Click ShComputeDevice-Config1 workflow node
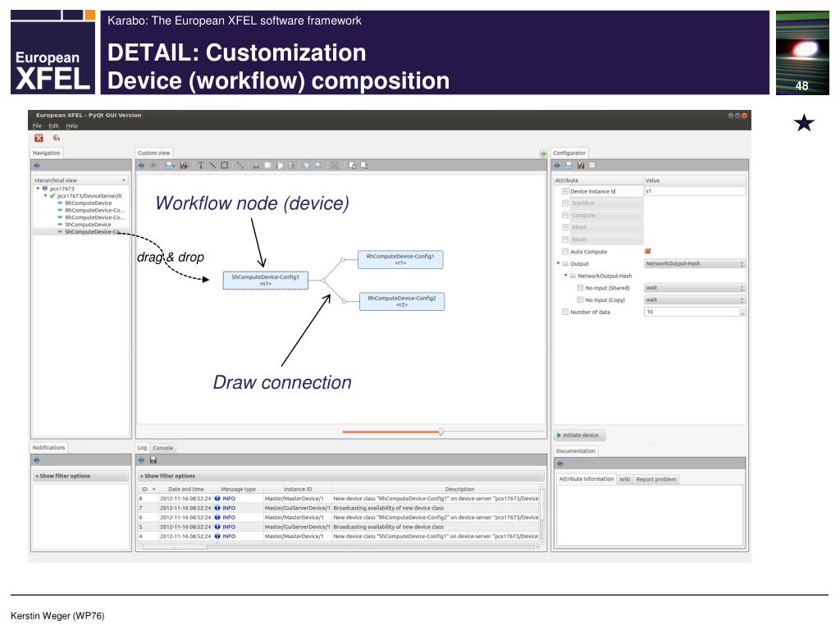 266,281
